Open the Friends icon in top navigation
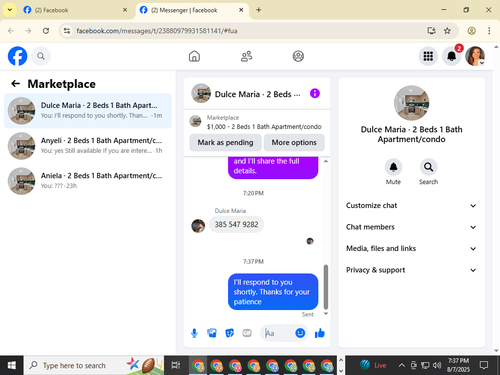 (x=246, y=56)
